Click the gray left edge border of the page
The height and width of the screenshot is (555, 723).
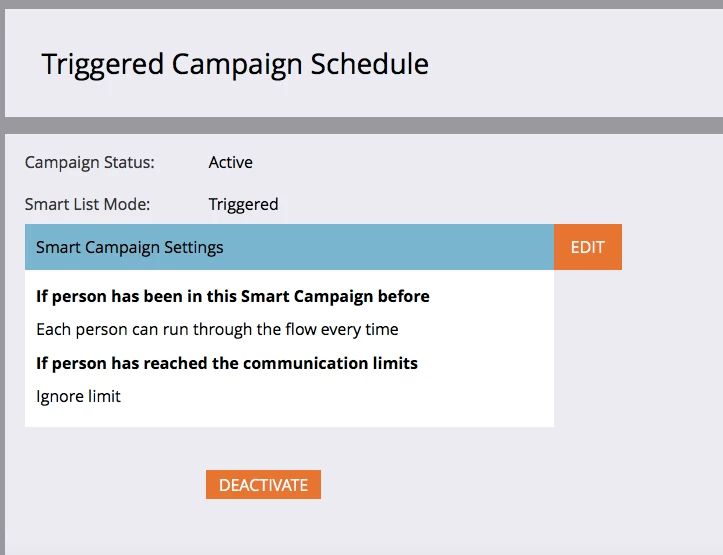click(2, 323)
